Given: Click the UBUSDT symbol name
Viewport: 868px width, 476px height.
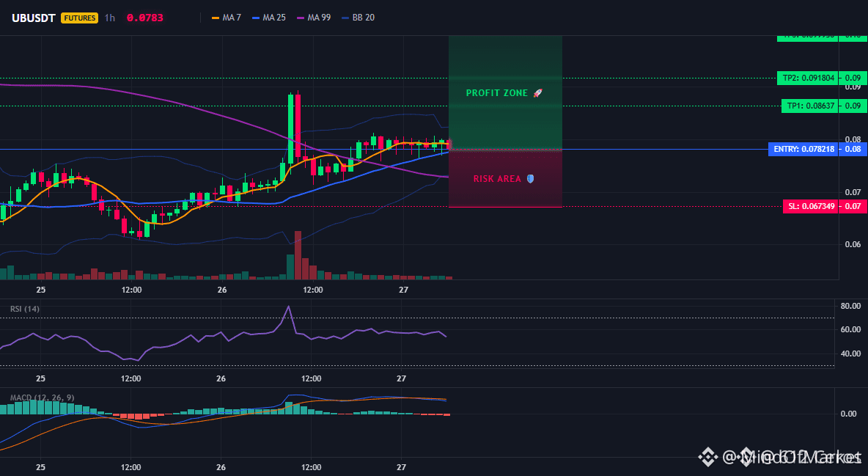Looking at the screenshot, I should [34, 18].
